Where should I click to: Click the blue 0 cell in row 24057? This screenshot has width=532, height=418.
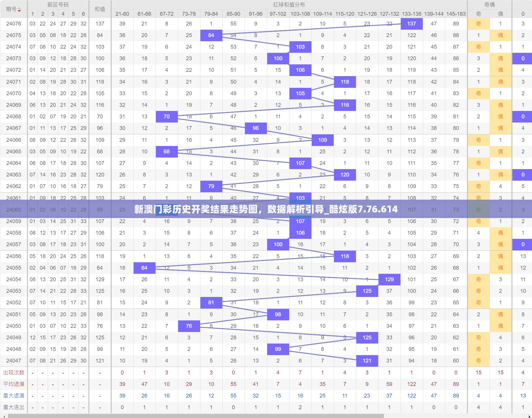[523, 244]
